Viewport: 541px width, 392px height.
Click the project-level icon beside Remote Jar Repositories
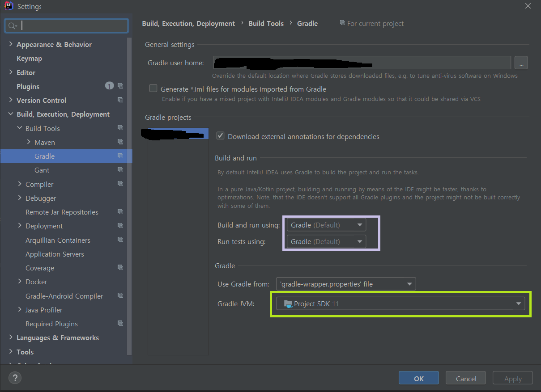[120, 211]
